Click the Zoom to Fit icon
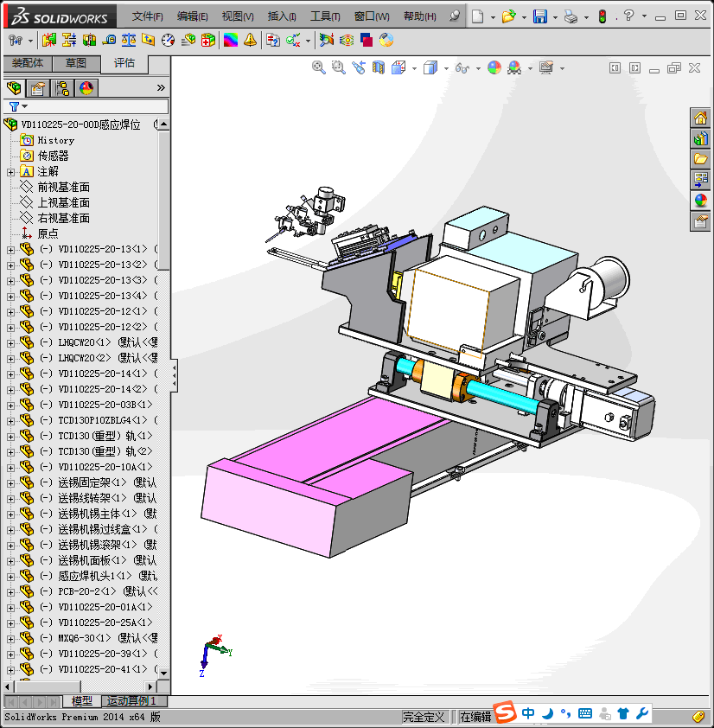 319,67
